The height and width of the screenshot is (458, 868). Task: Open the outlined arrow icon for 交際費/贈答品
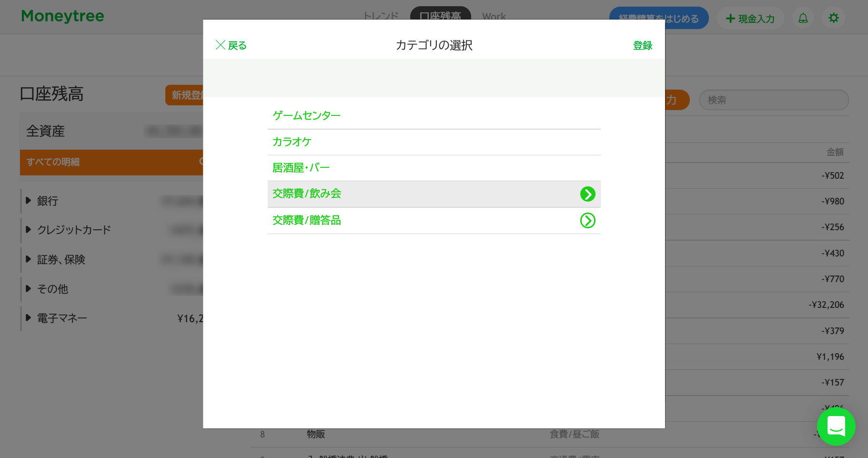(x=587, y=221)
